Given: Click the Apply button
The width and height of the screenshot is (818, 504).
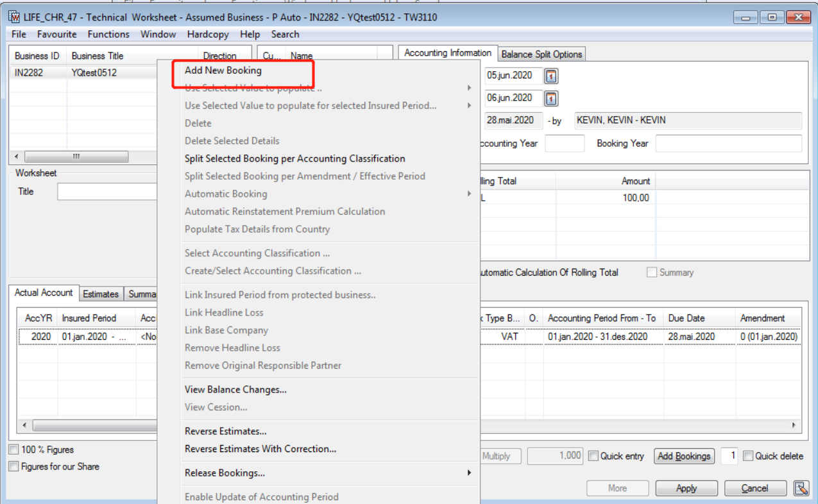Looking at the screenshot, I should pyautogui.click(x=686, y=489).
